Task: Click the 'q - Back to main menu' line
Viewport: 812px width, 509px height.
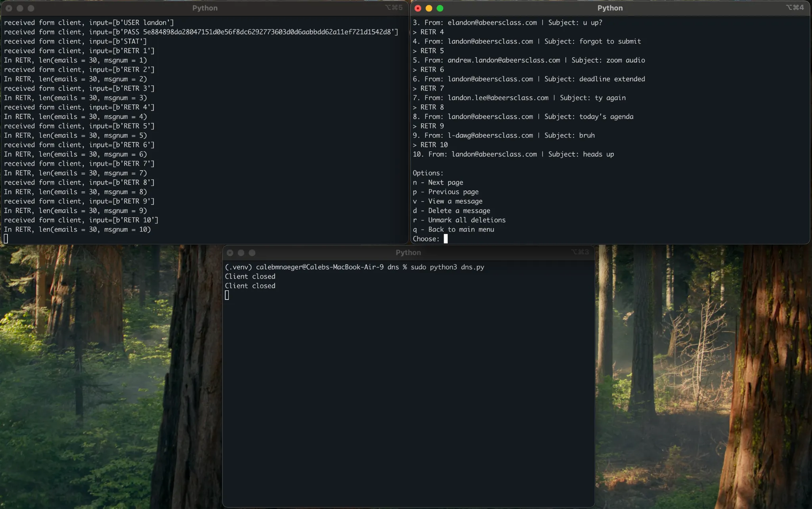Action: click(x=453, y=229)
